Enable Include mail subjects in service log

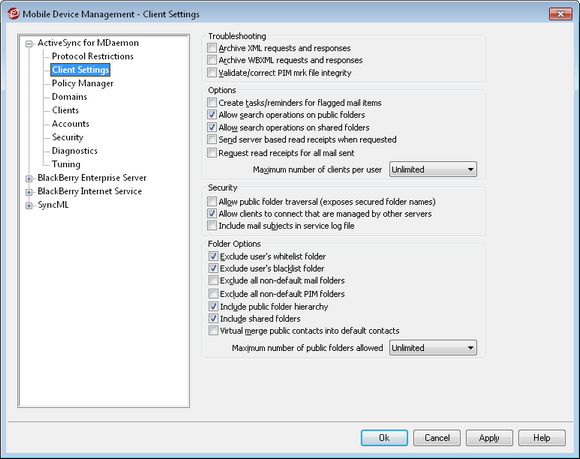coord(212,225)
